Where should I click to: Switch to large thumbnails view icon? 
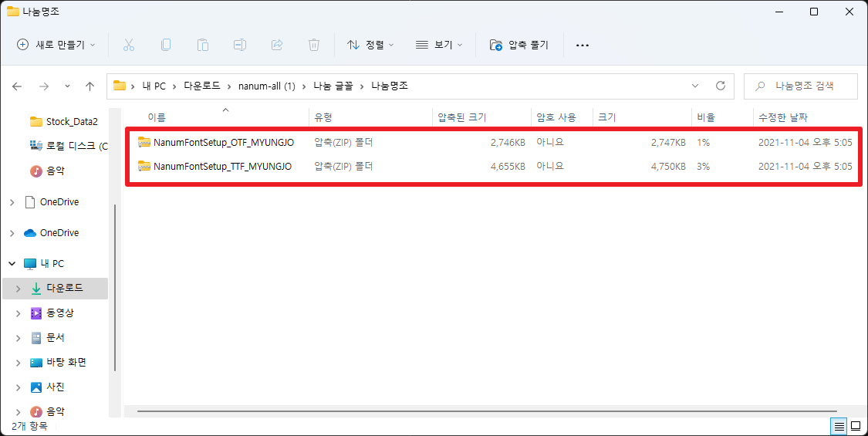coord(856,427)
